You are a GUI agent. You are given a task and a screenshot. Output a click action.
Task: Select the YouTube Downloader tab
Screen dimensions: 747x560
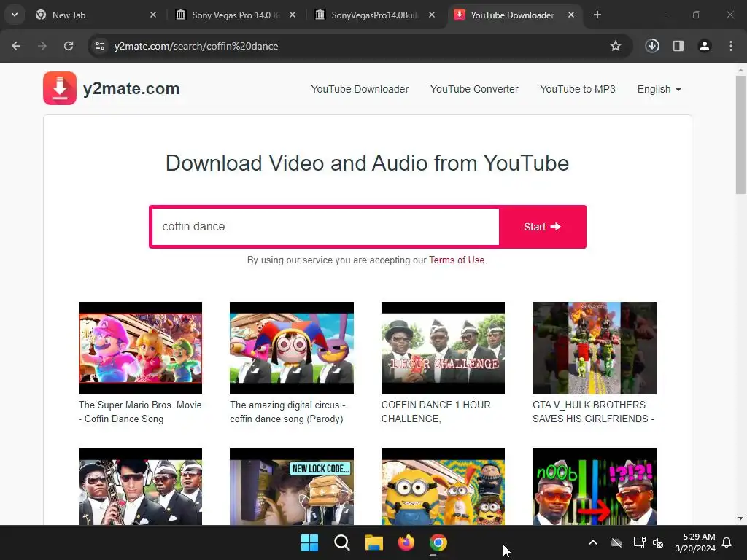[514, 15]
